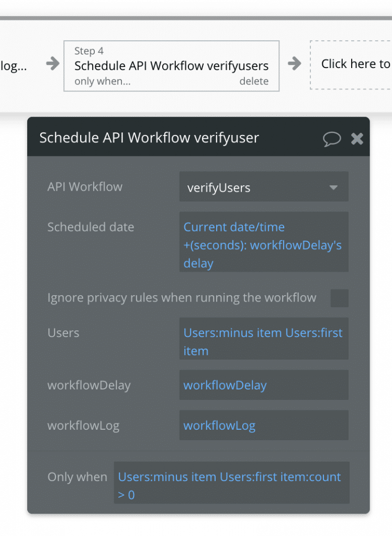392x536 pixels.
Task: Enable ignore privacy rules when running workflow
Action: [339, 298]
